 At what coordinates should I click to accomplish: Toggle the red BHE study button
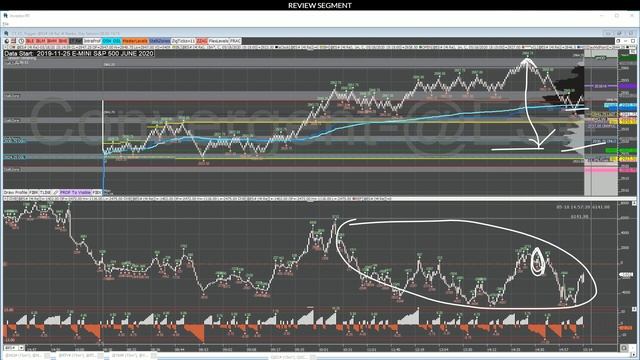(63, 41)
